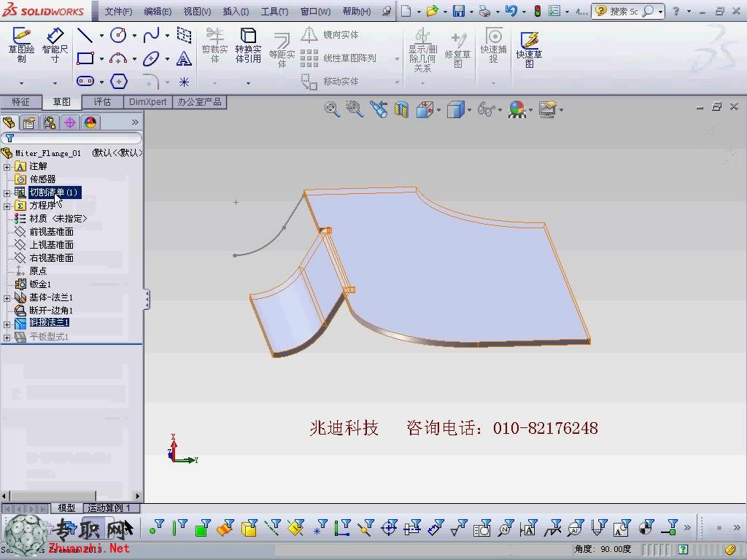
Task: Select the Spline sketch tool
Action: tap(152, 35)
